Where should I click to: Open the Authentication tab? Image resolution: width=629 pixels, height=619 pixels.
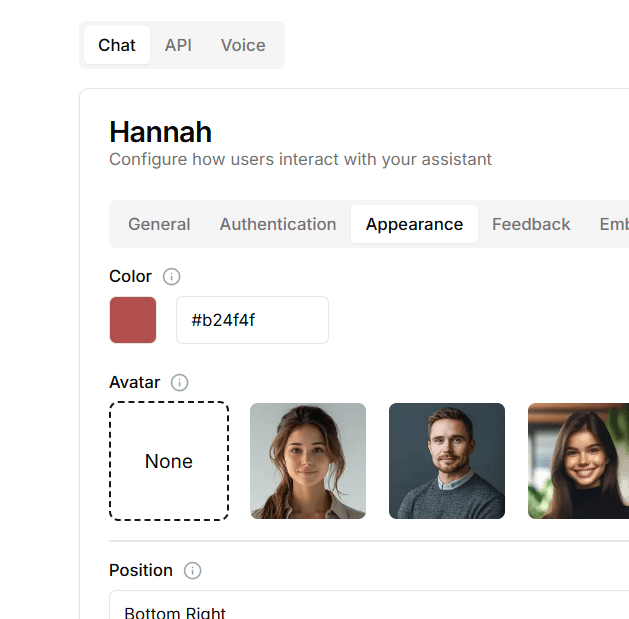[x=278, y=225]
